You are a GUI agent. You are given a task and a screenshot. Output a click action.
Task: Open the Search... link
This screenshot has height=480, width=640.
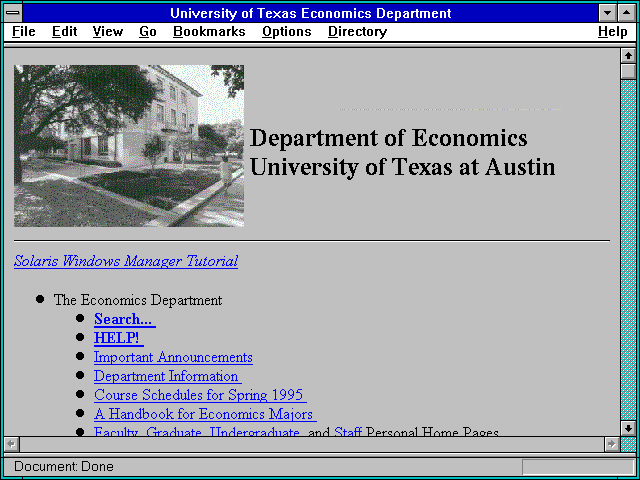(x=124, y=319)
